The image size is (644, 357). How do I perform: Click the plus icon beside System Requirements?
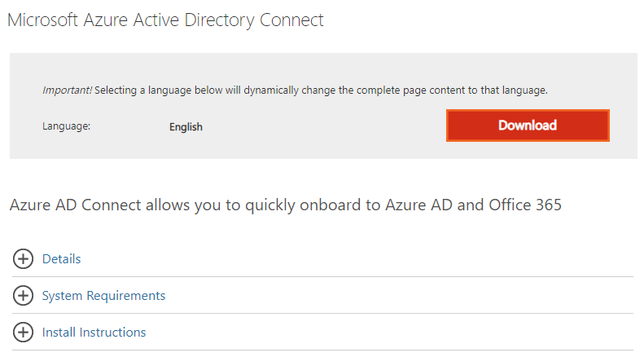pos(23,296)
